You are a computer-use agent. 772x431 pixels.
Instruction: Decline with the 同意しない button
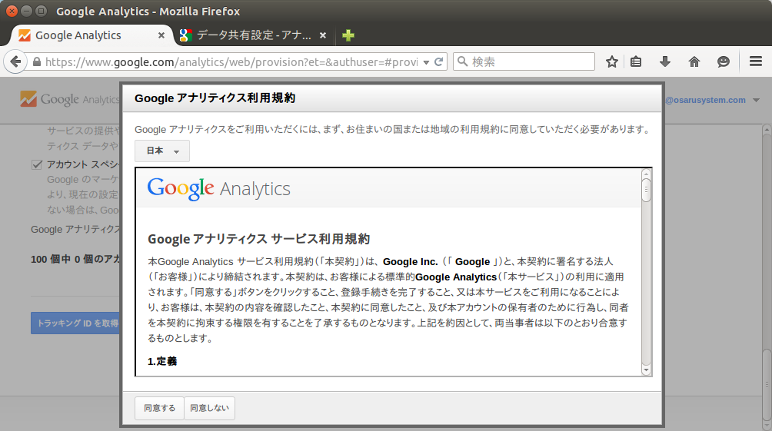pos(210,408)
